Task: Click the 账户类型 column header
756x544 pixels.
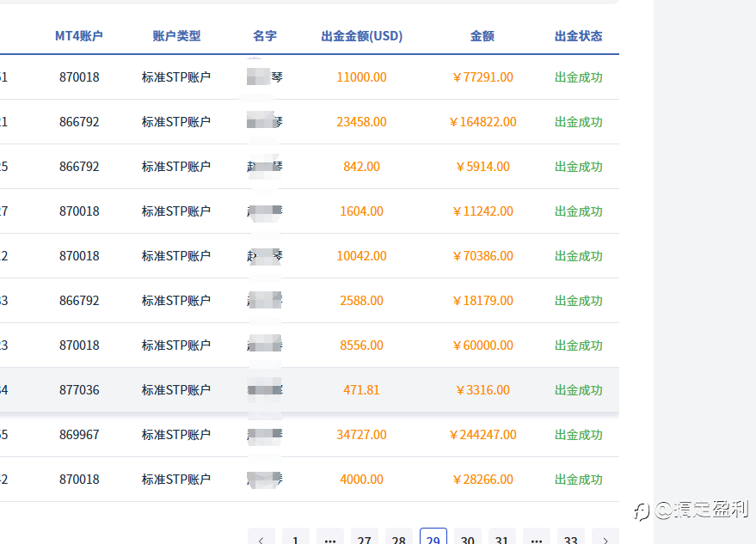Action: [x=176, y=36]
